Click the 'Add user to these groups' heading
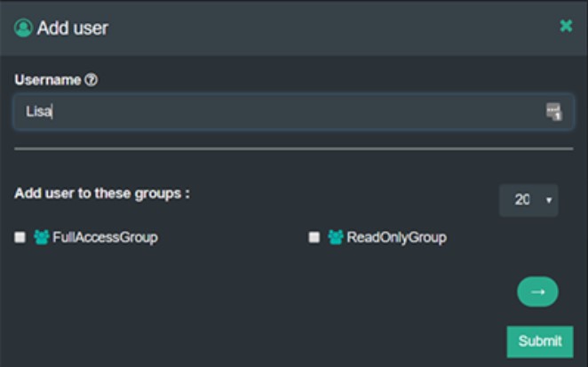 [x=102, y=193]
